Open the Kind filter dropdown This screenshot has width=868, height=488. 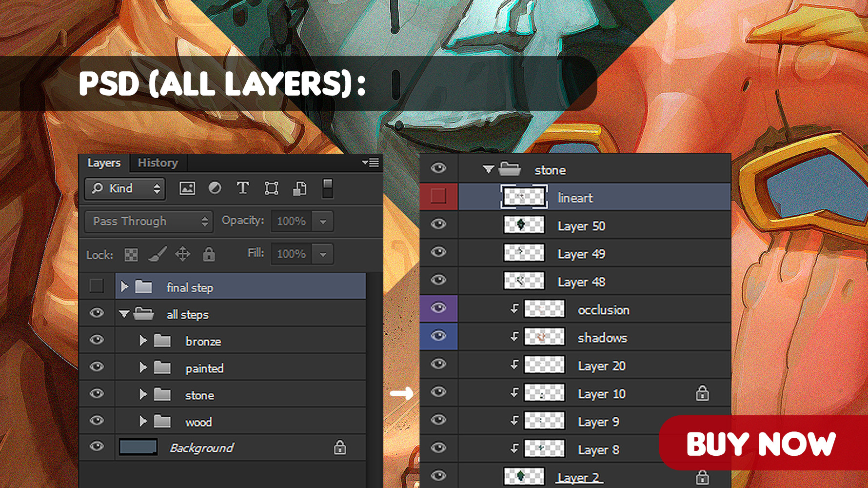tap(125, 189)
